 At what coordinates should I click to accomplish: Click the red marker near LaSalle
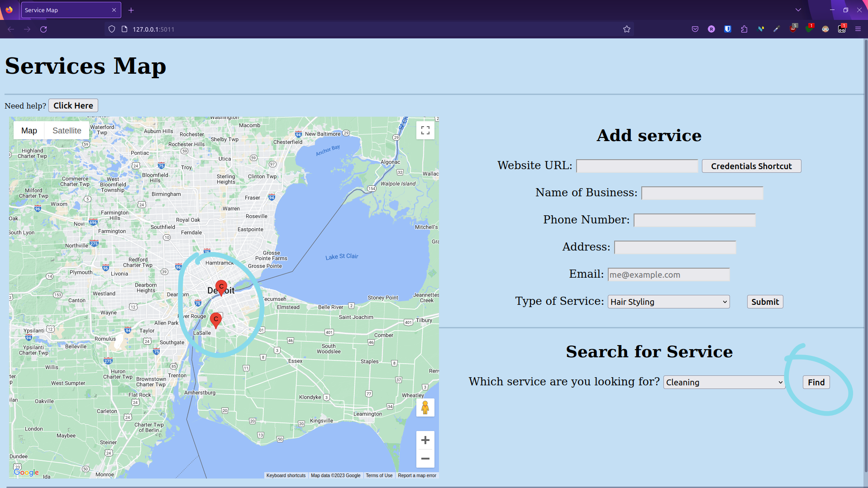(x=216, y=320)
